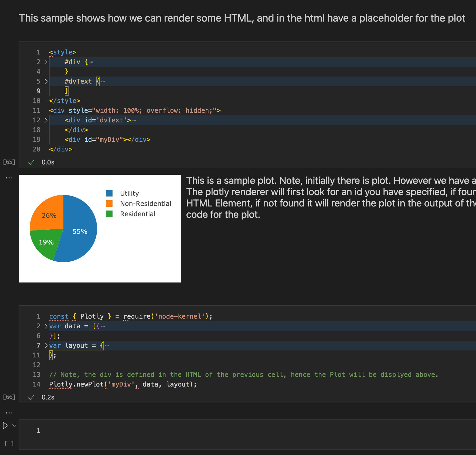Click the opening <style> tag on line 1
Screen dimensions: 476x455
[x=63, y=52]
